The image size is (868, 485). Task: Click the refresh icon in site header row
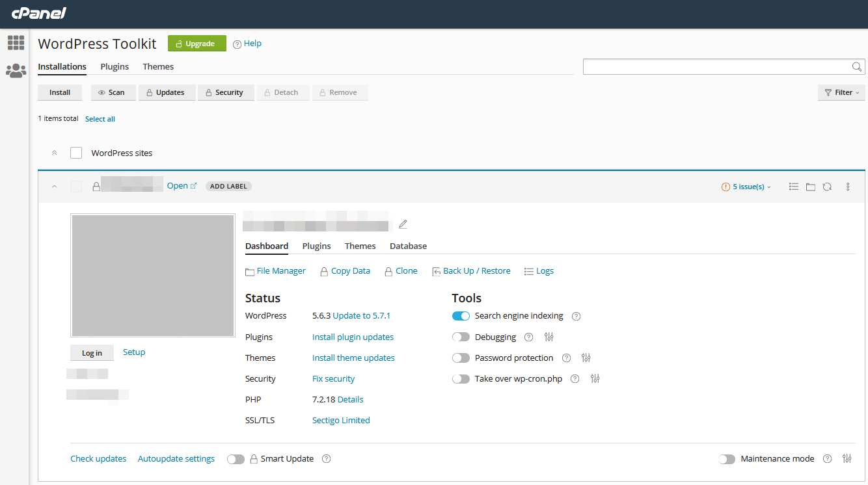(827, 187)
